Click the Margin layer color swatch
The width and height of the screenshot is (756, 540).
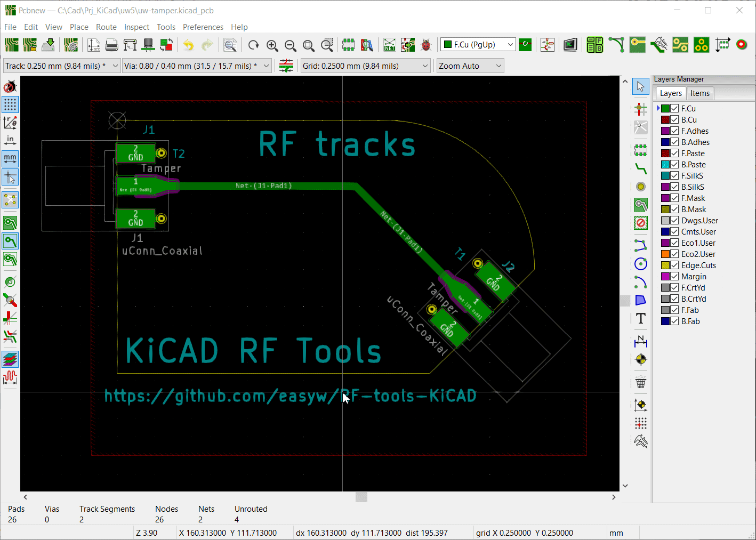[665, 277]
